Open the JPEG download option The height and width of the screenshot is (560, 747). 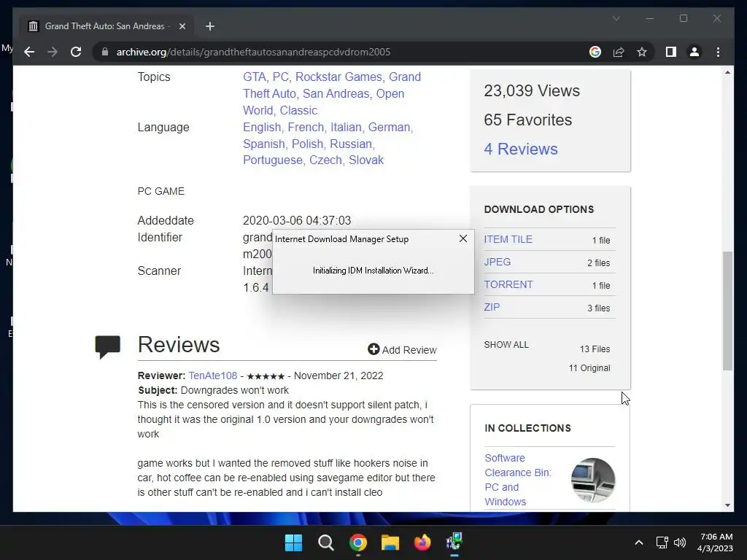[x=498, y=262]
